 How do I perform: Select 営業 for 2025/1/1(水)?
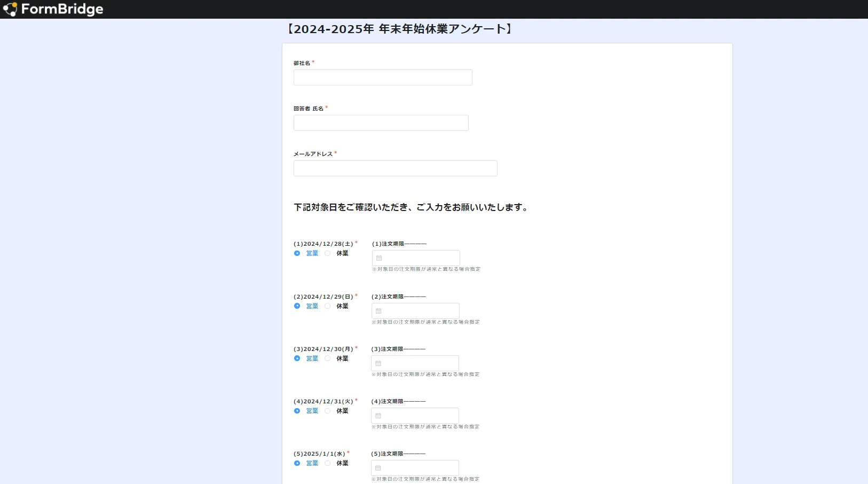coord(297,463)
